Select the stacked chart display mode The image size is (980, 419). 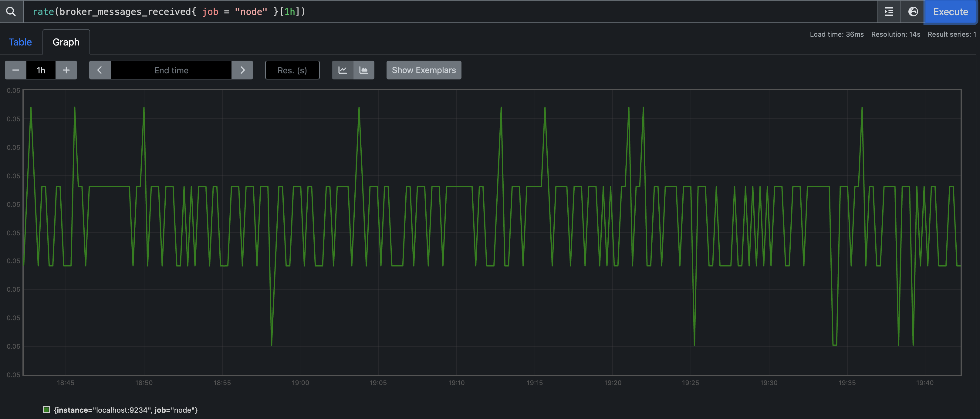(x=364, y=70)
